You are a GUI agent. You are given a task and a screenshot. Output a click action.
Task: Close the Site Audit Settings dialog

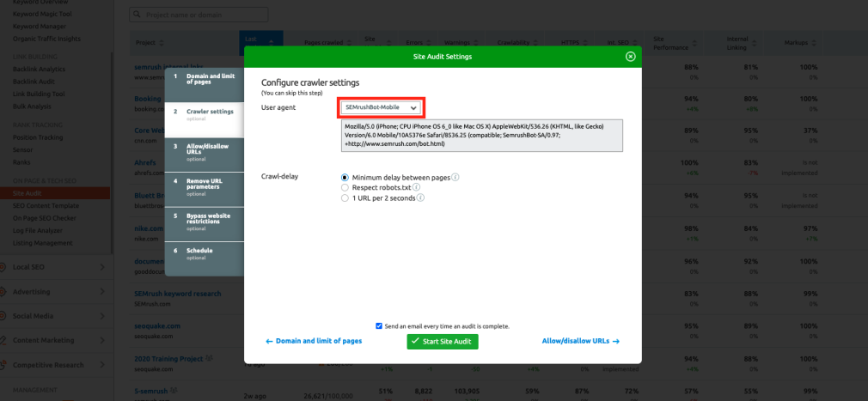point(630,57)
